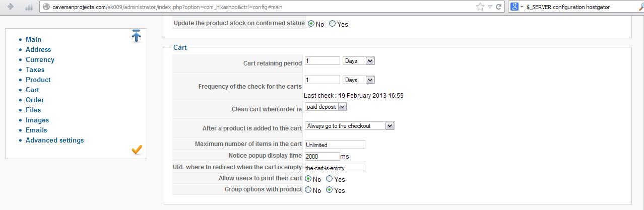Screen dimensions: 644x210
Task: Reload the page with the refresh icon
Action: 498,7
